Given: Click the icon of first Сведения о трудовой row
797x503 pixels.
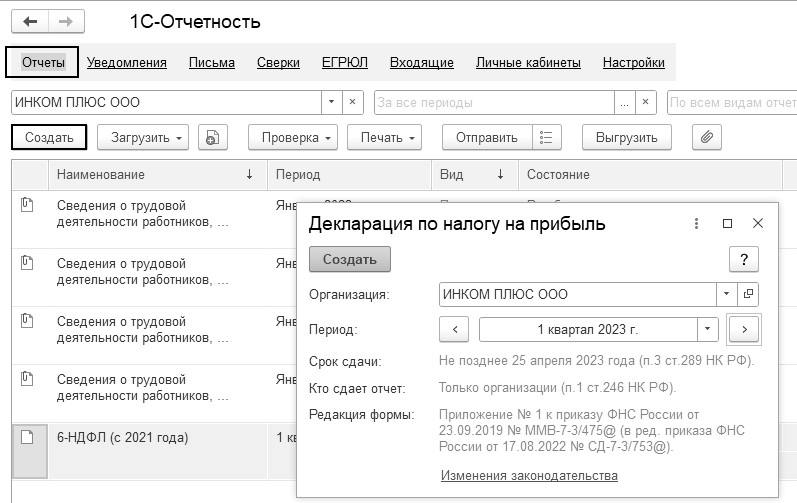Looking at the screenshot, I should tap(27, 205).
